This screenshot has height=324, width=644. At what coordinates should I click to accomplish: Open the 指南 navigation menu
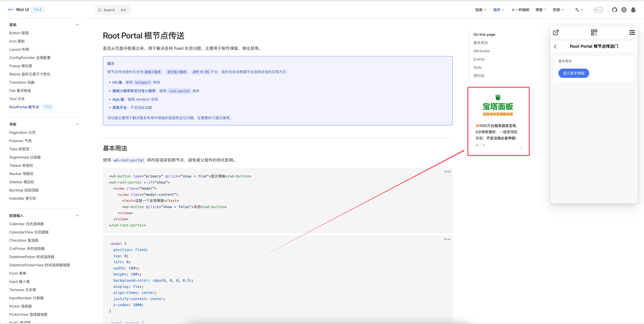pos(481,10)
